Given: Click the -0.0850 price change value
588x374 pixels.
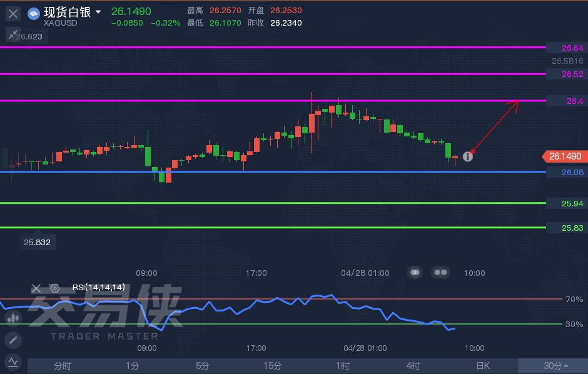Looking at the screenshot, I should [x=127, y=23].
